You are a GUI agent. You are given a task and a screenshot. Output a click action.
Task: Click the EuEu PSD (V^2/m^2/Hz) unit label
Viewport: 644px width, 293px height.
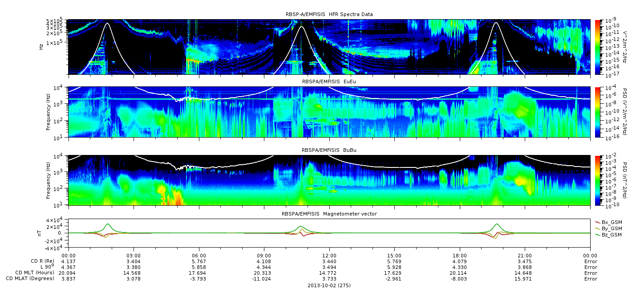(x=625, y=112)
